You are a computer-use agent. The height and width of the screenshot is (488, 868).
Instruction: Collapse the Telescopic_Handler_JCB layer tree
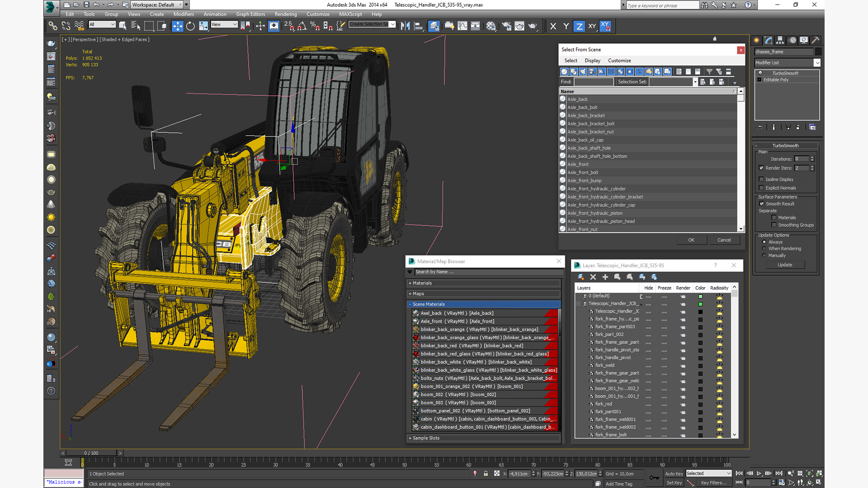(x=578, y=304)
